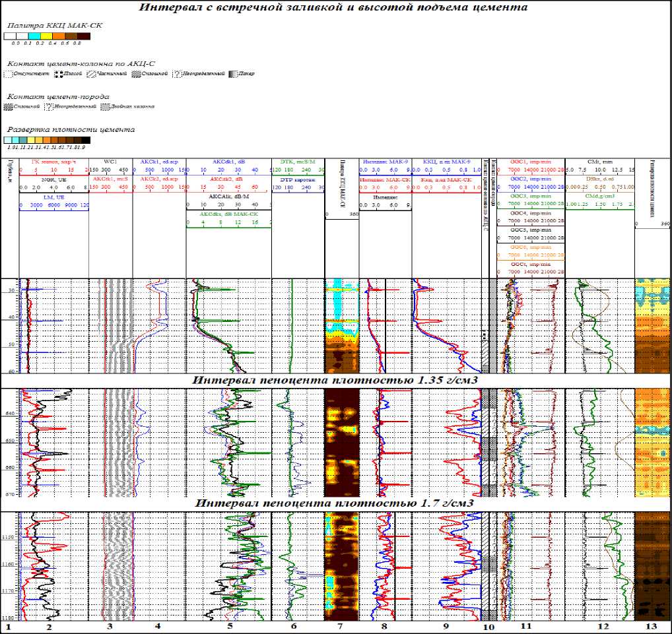Select yellow swatch in Палитра ККЦ МАК-СК
The width and height of the screenshot is (672, 634).
[47, 36]
